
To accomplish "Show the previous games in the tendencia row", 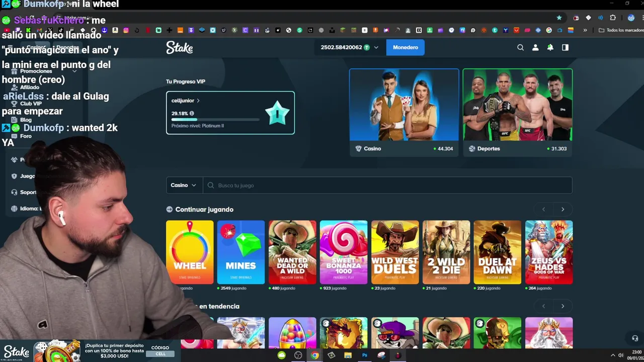I will [543, 306].
